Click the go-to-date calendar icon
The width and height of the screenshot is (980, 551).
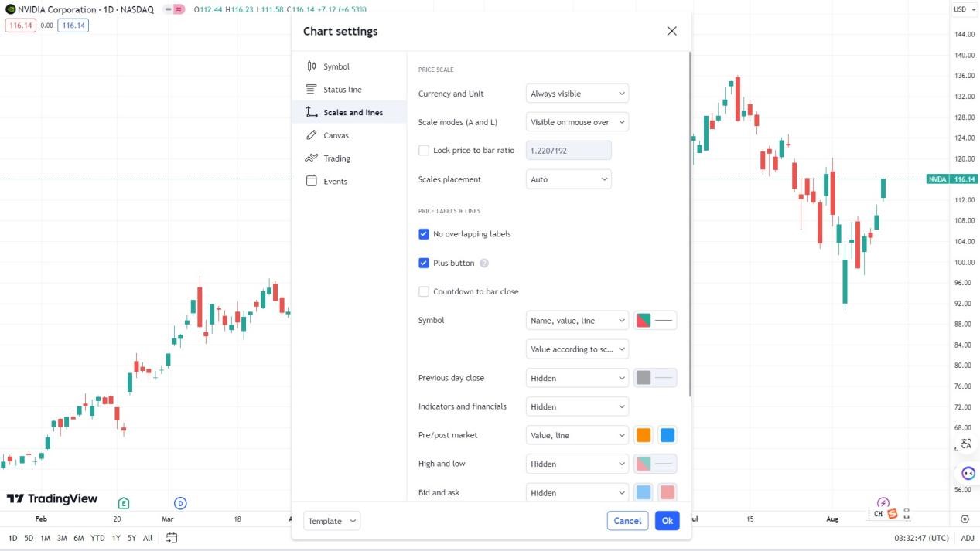click(172, 538)
